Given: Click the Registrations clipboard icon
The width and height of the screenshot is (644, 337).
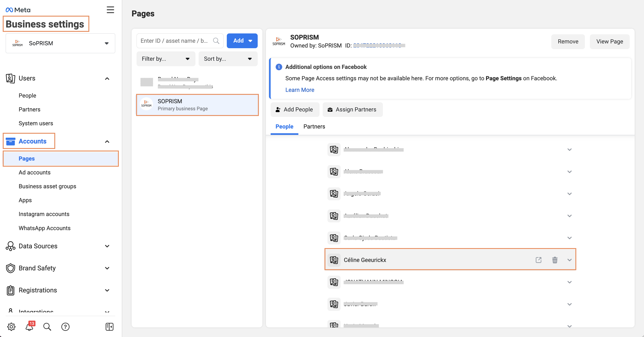Looking at the screenshot, I should (x=10, y=290).
